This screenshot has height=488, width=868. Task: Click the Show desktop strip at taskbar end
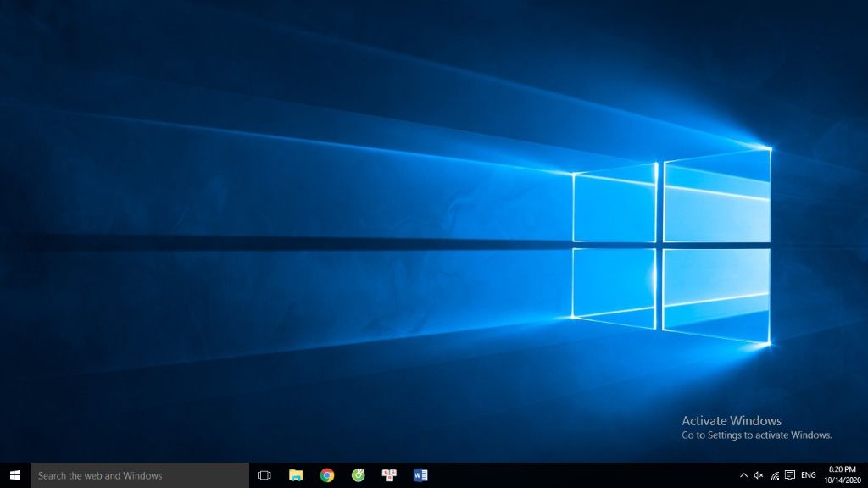click(x=865, y=475)
